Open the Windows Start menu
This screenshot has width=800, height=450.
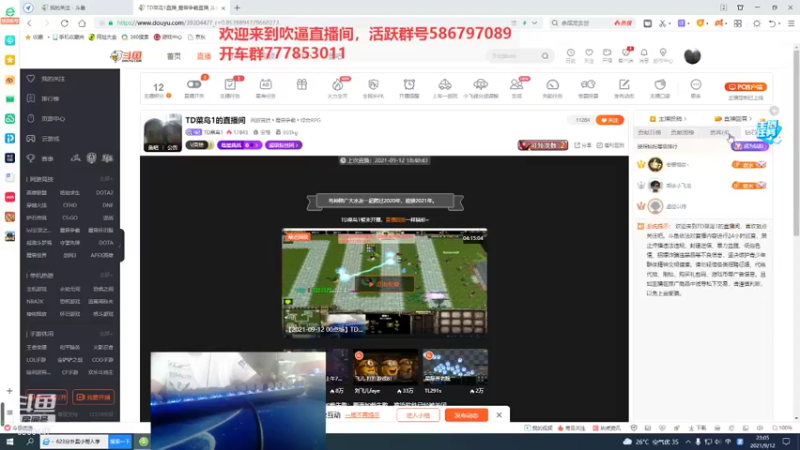(x=9, y=442)
